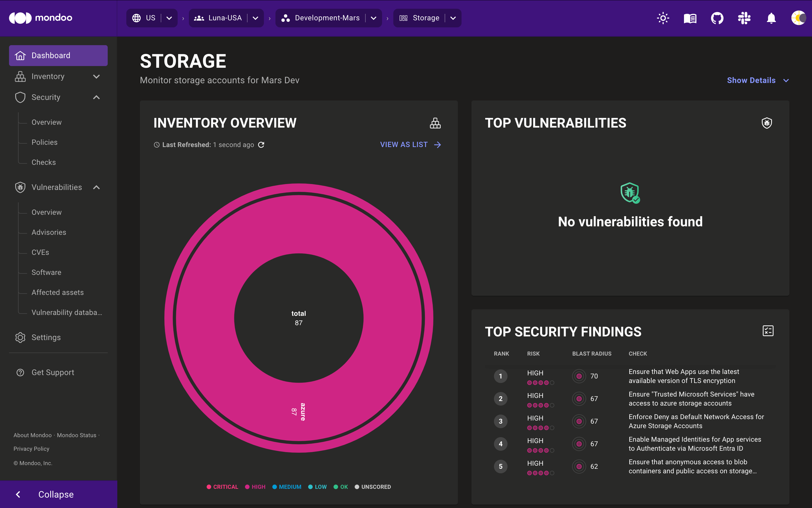Open the US region dropdown chevron
The height and width of the screenshot is (508, 812).
coord(169,18)
